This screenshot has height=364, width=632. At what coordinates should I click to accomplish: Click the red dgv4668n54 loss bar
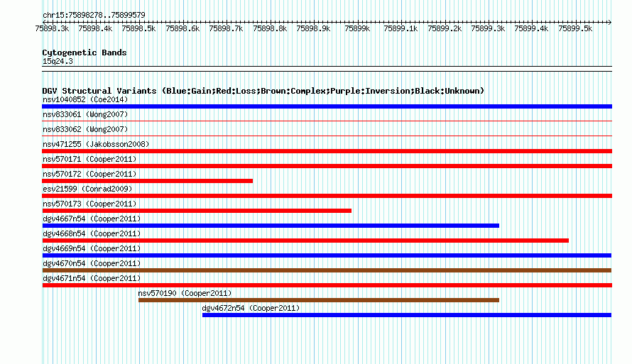coord(305,241)
